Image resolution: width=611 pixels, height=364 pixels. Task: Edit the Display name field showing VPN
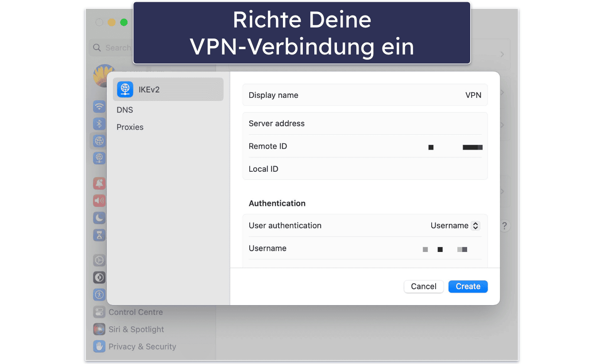[365, 95]
